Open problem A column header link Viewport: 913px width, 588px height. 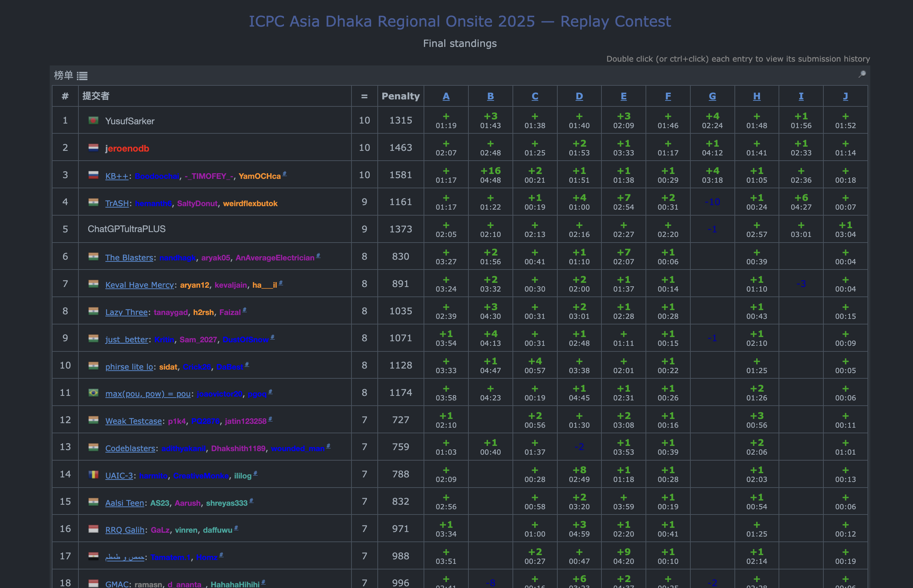[446, 96]
